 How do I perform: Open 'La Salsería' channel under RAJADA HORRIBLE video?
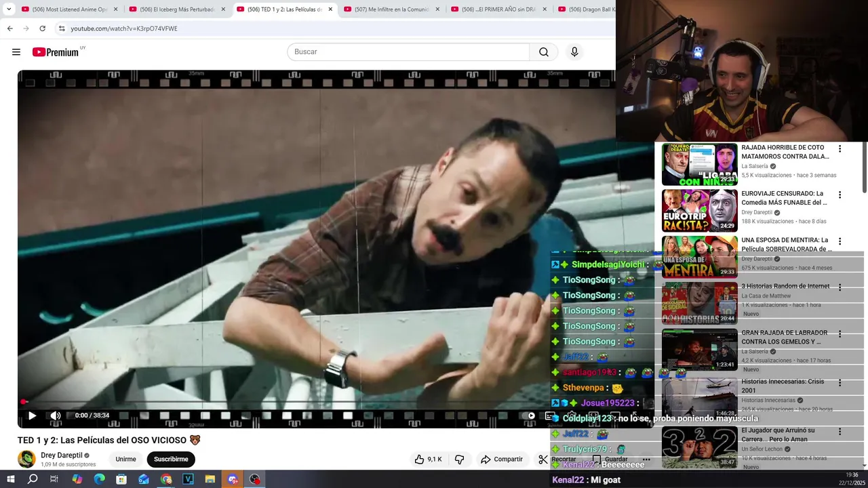pos(755,166)
